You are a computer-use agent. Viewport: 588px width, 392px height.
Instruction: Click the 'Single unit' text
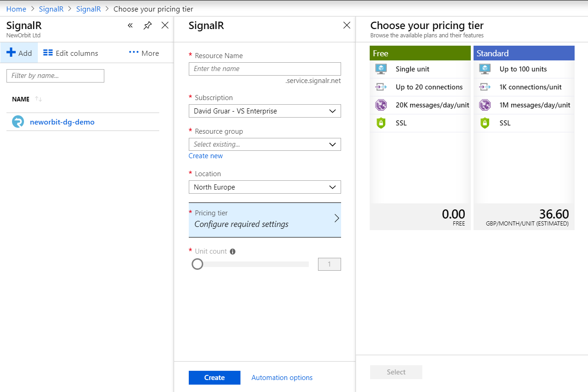[x=413, y=69]
